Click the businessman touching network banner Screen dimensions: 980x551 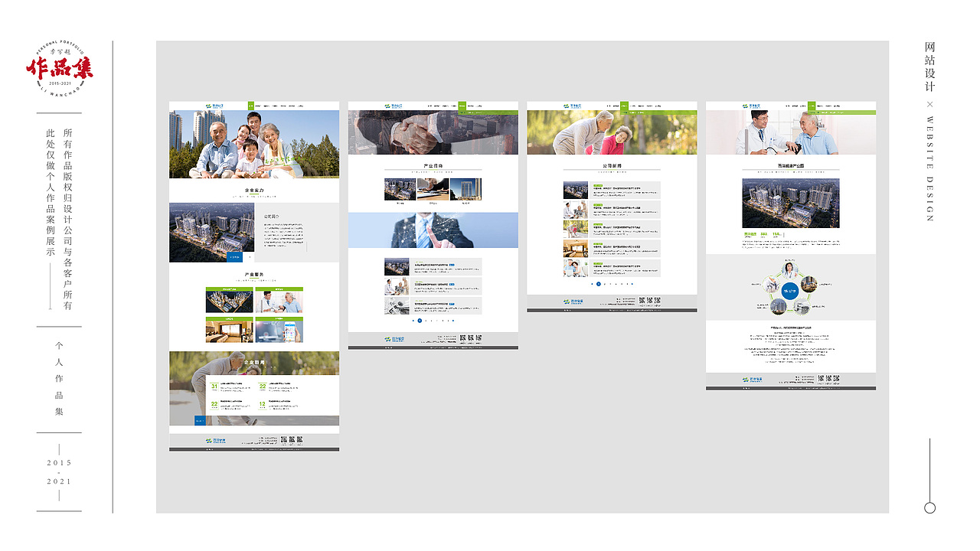click(x=433, y=230)
